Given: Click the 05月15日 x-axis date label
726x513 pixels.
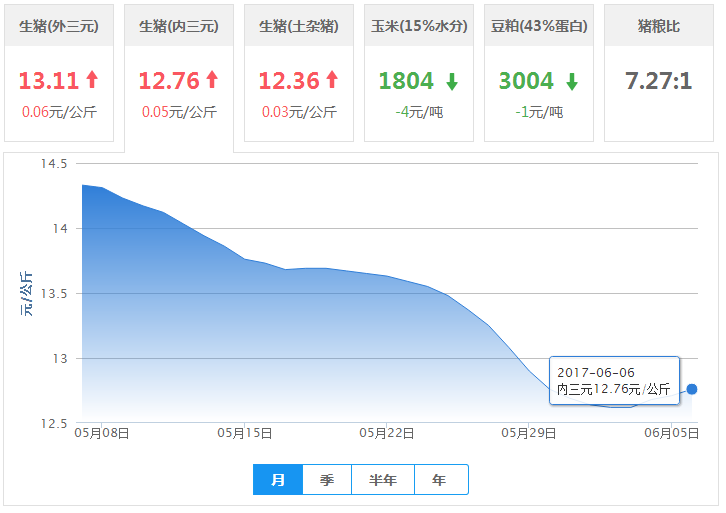Looking at the screenshot, I should pos(245,433).
